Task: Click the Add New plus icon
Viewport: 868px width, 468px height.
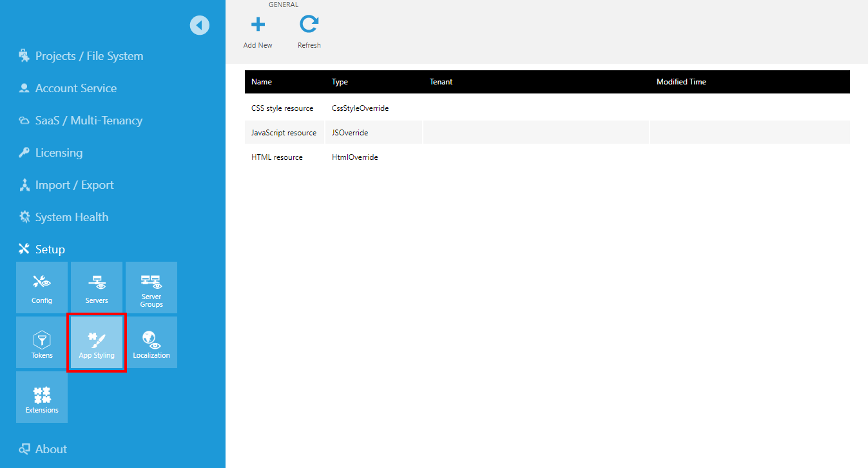Action: tap(258, 24)
